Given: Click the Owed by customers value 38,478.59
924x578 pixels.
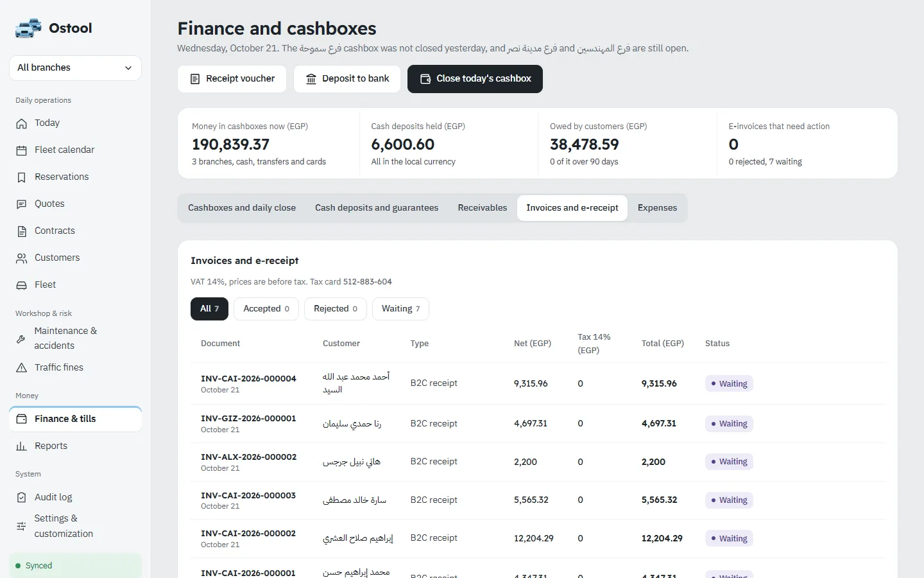Looking at the screenshot, I should pos(585,144).
